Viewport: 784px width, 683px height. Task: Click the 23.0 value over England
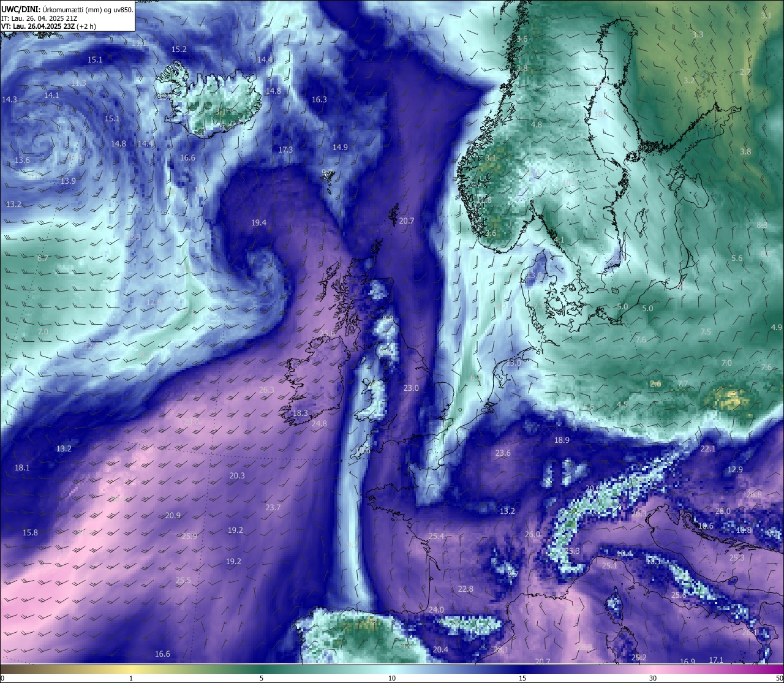pyautogui.click(x=411, y=388)
